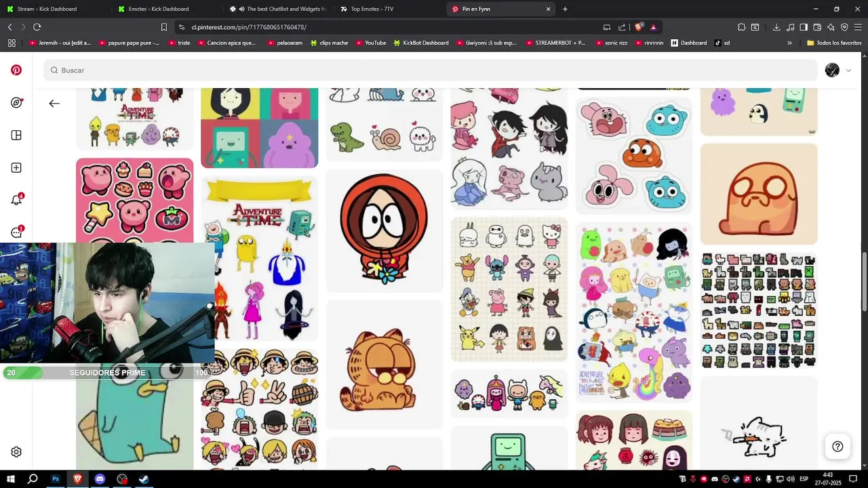The image size is (868, 488).
Task: Open the Dashboard bookmark
Action: [688, 43]
